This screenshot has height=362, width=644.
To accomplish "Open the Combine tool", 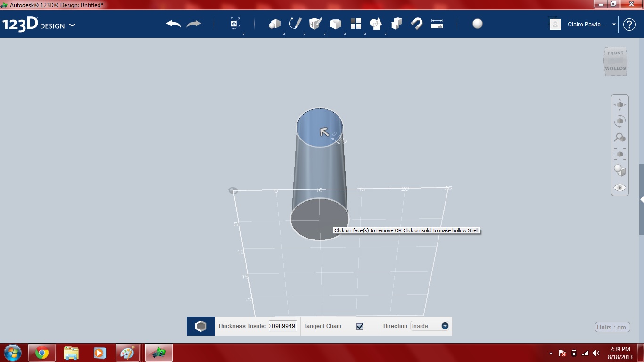I will pos(396,24).
